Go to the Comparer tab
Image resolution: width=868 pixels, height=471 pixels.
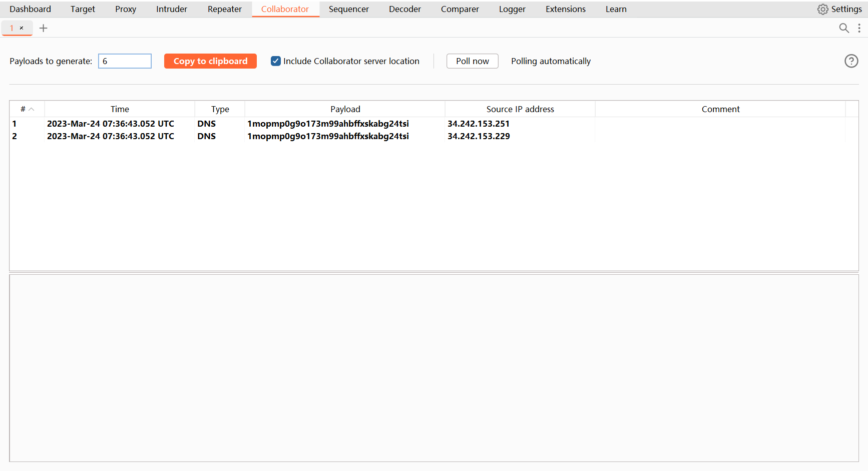point(460,9)
